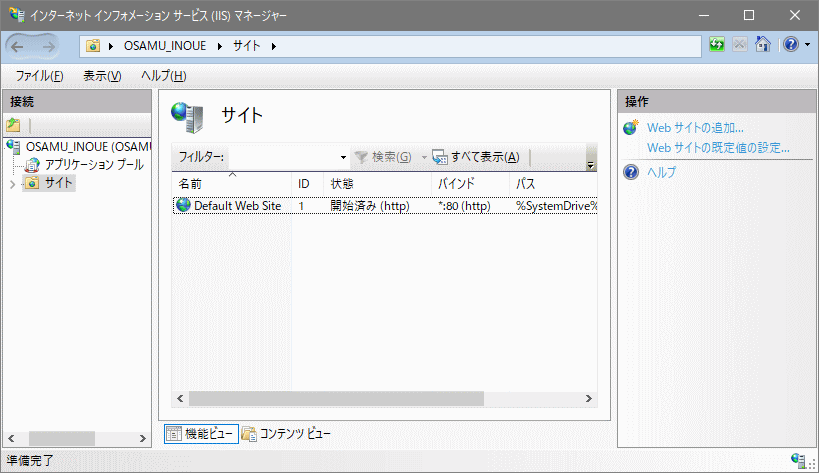Image resolution: width=819 pixels, height=473 pixels.
Task: Click the Forward navigation arrow
Action: 49,46
